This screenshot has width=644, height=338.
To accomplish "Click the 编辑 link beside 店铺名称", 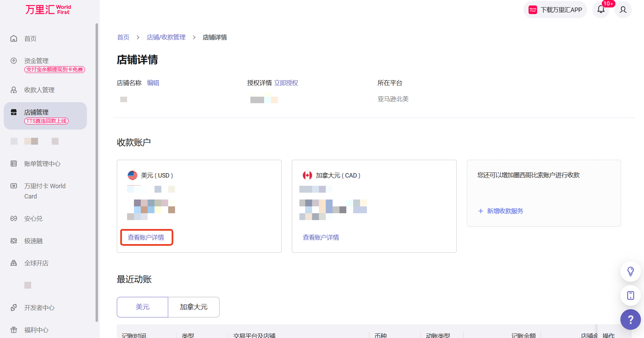I will (153, 83).
